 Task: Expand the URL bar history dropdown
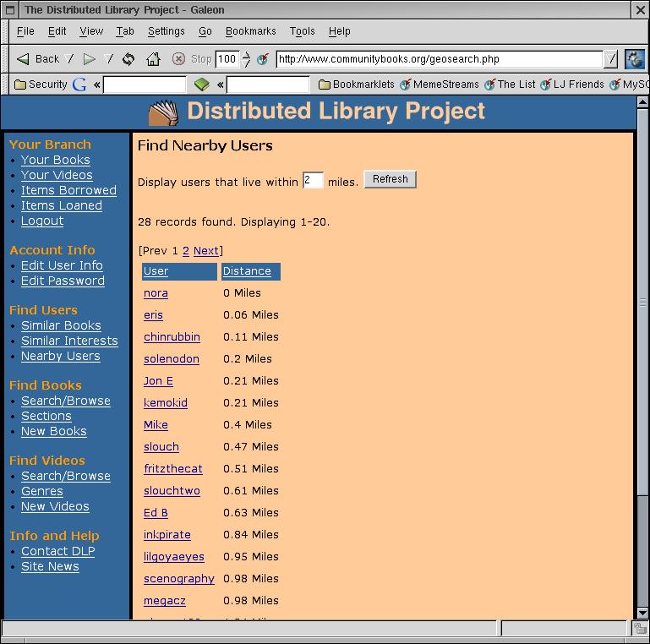(x=611, y=59)
